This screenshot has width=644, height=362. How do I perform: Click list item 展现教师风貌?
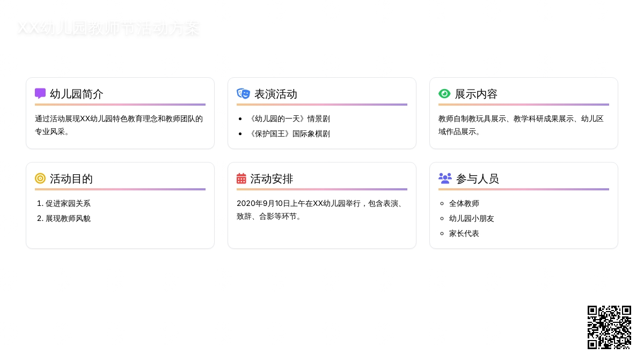pyautogui.click(x=68, y=218)
